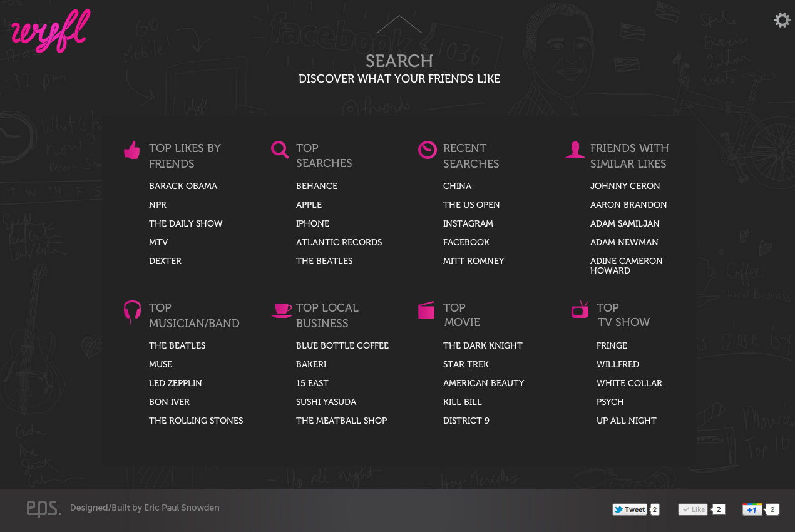
Task: Select Mitt Romney recent search
Action: pos(474,261)
